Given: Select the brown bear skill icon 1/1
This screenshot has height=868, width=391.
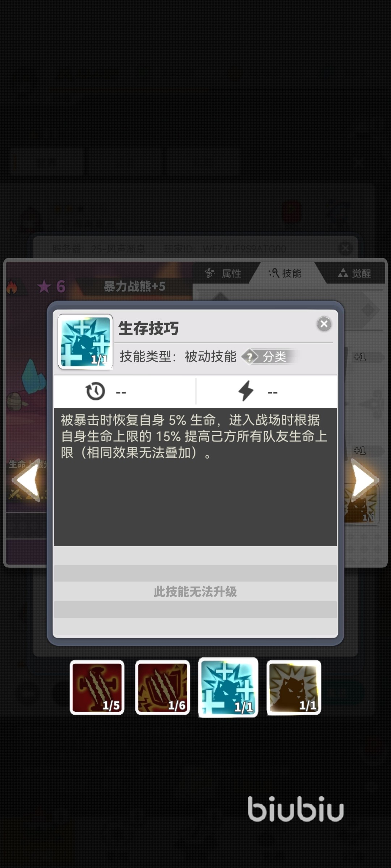Looking at the screenshot, I should [x=294, y=687].
